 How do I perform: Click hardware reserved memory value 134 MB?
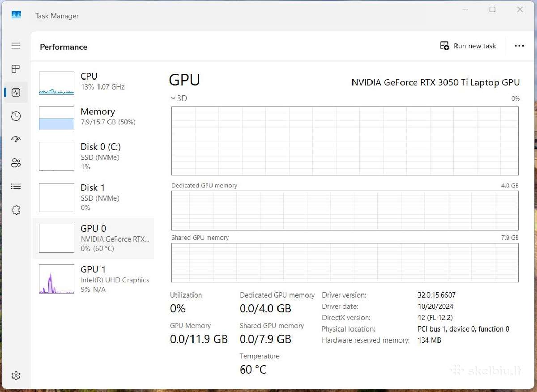click(x=429, y=340)
